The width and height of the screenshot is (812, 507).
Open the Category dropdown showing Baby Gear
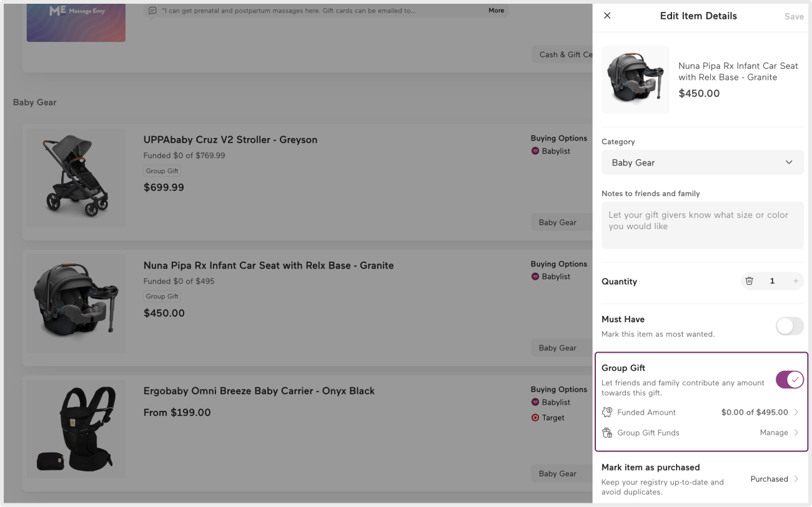(703, 162)
